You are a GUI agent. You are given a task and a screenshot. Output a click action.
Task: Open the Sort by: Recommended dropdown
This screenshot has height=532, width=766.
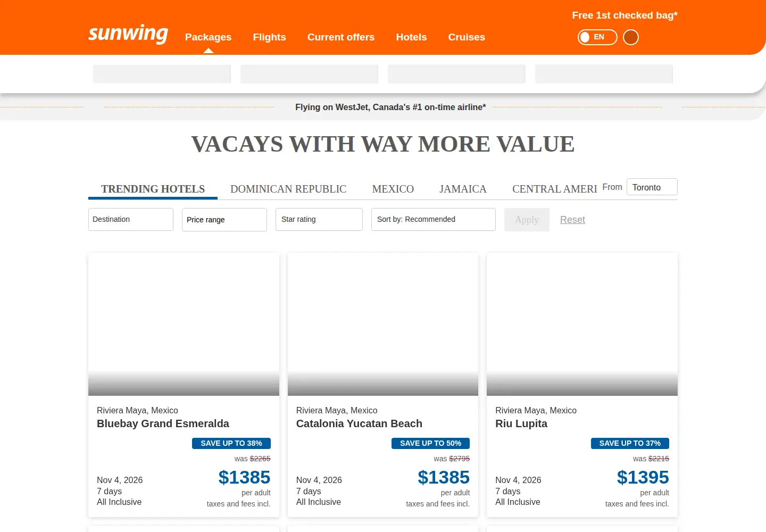pos(434,219)
